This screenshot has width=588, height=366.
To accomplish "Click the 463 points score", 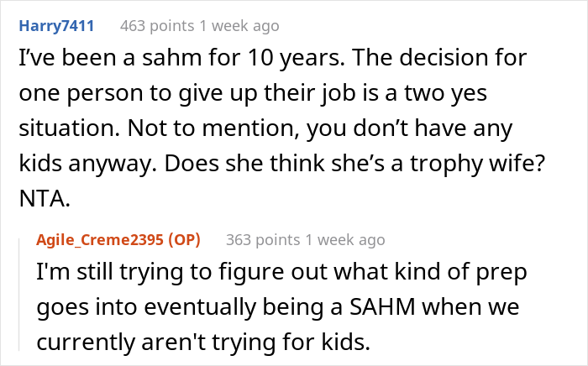I will coord(156,26).
